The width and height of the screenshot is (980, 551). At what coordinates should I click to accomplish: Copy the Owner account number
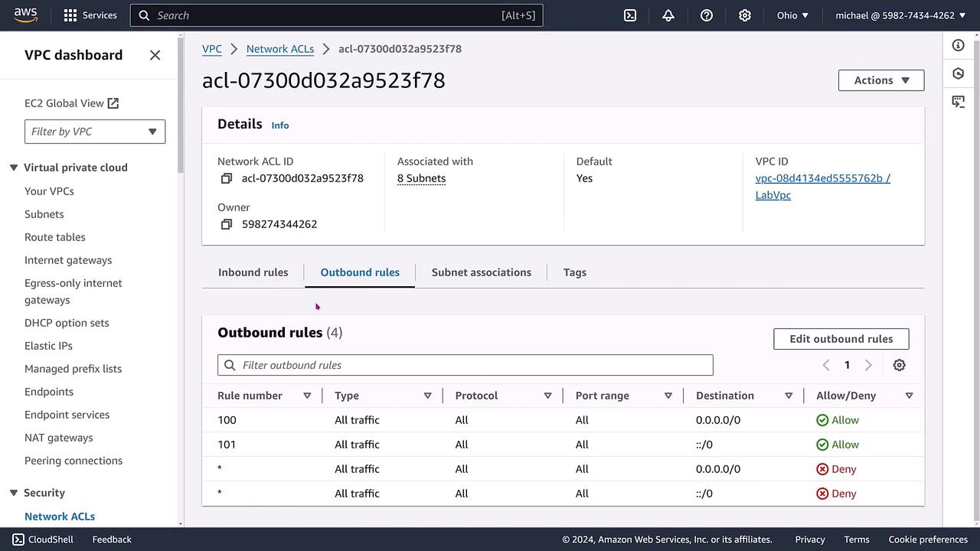click(x=227, y=224)
